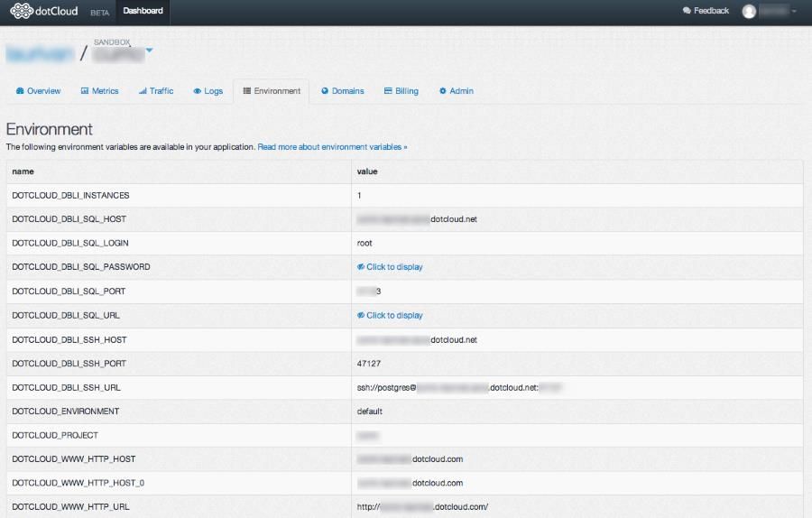Click the Admin gear icon

443,90
